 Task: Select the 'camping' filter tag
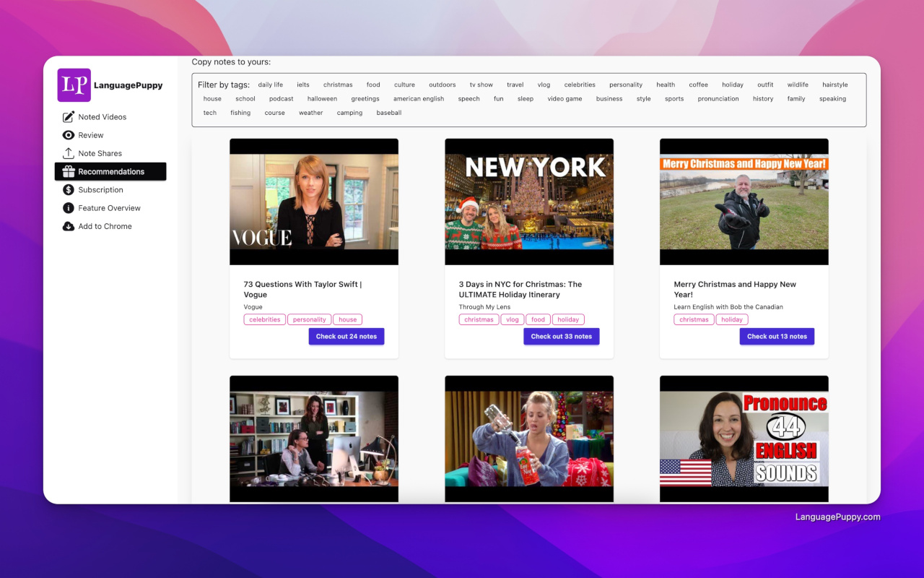click(x=349, y=113)
